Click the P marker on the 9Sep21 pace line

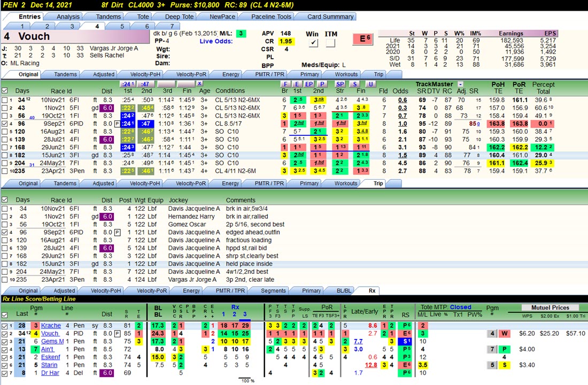(117, 124)
